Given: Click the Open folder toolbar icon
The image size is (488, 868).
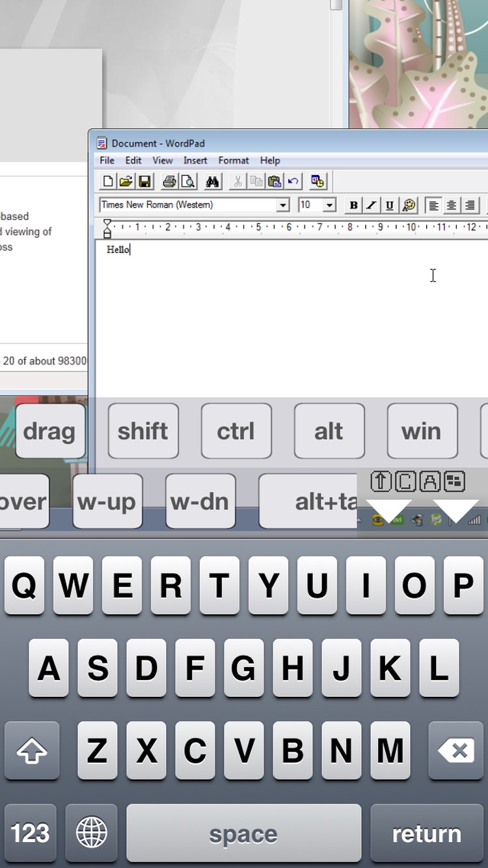Looking at the screenshot, I should point(126,182).
